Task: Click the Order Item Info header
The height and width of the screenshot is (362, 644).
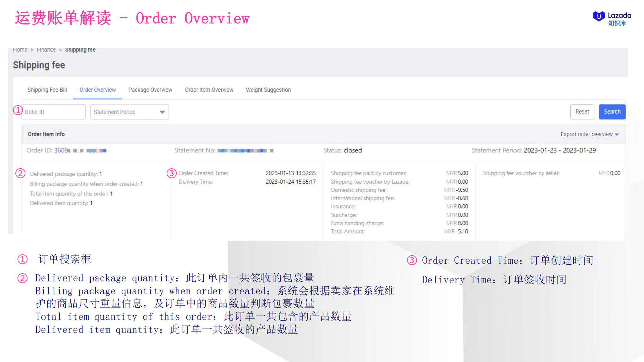Action: [x=46, y=134]
